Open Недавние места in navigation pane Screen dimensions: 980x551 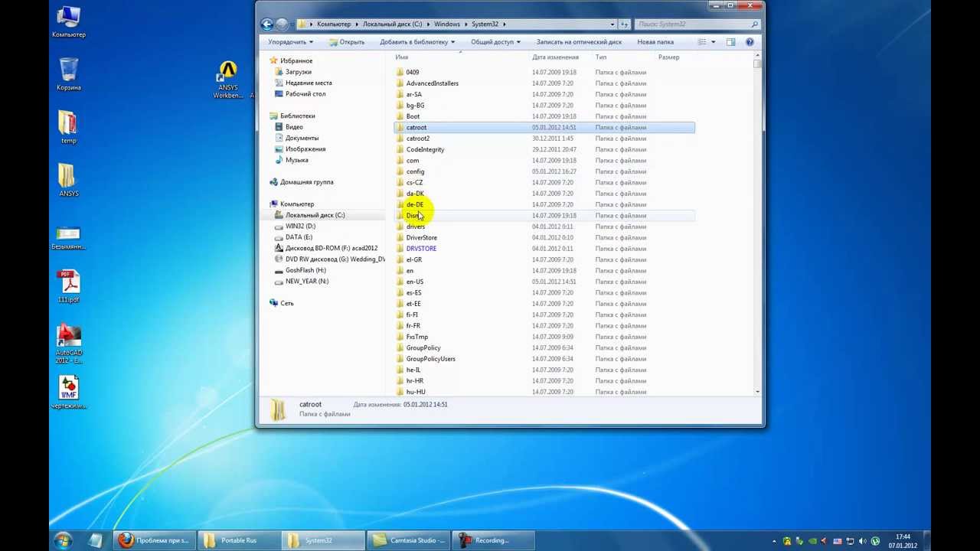[309, 83]
